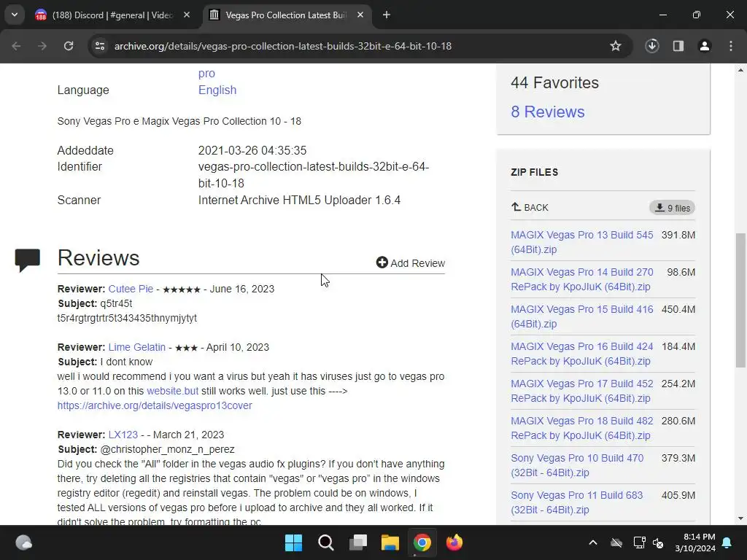Switch to the Discord #general tab
The width and height of the screenshot is (747, 560).
point(112,15)
